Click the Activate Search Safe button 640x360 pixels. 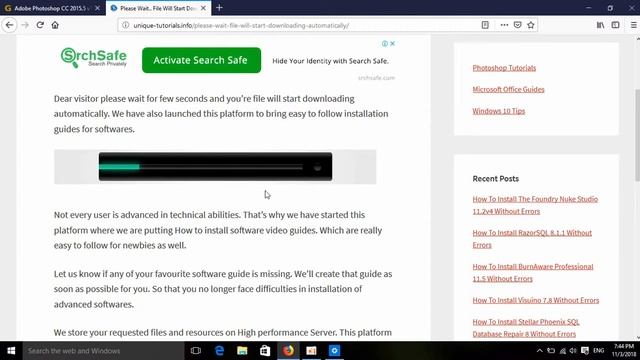coord(201,60)
